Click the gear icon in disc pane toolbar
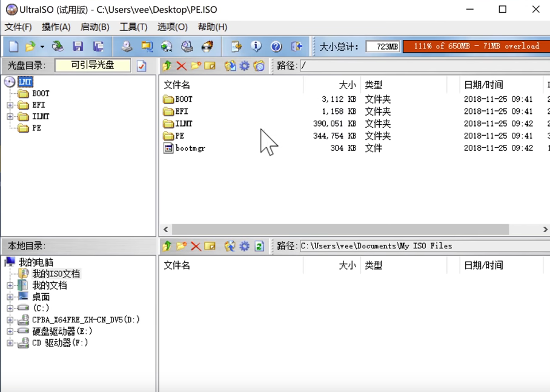 (245, 65)
